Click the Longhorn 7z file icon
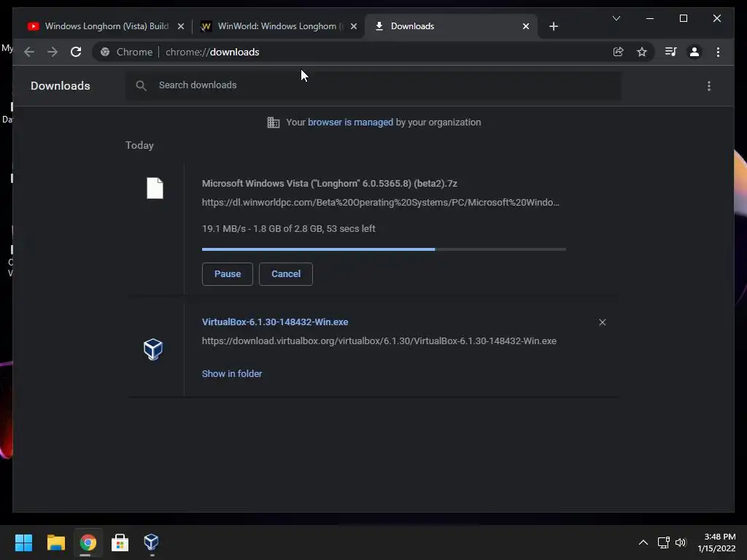747x560 pixels. click(x=155, y=188)
